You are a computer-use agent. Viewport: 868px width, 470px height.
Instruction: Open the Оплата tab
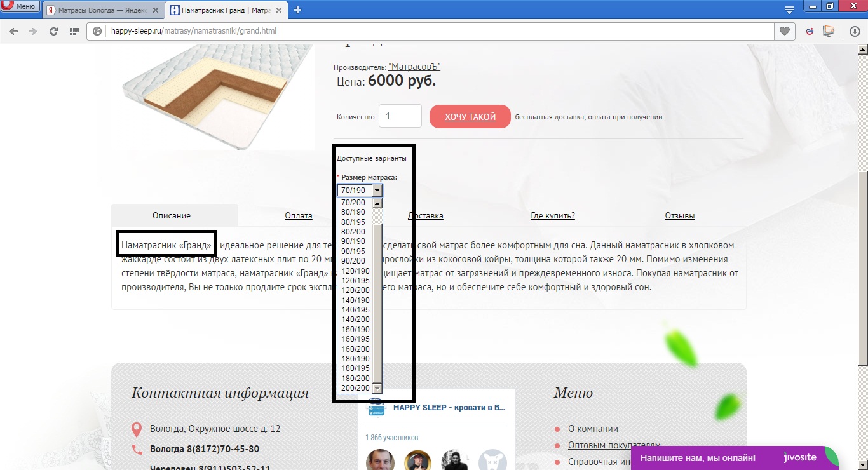pos(299,216)
